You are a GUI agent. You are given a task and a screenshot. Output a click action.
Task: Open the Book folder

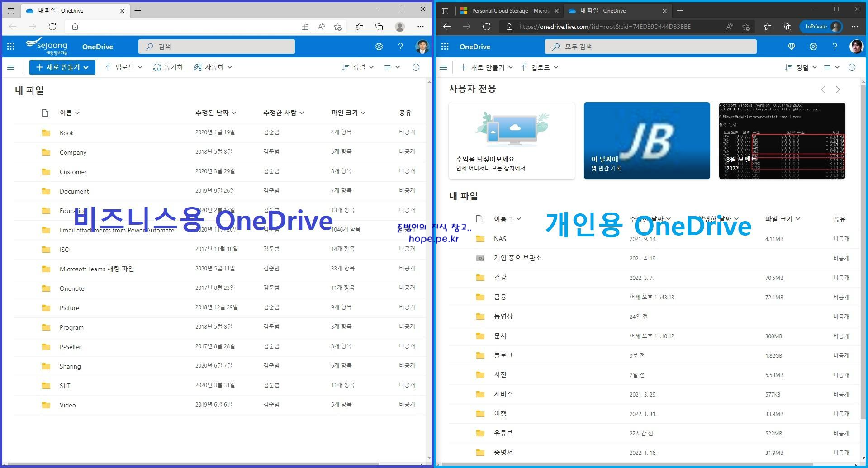pos(66,133)
